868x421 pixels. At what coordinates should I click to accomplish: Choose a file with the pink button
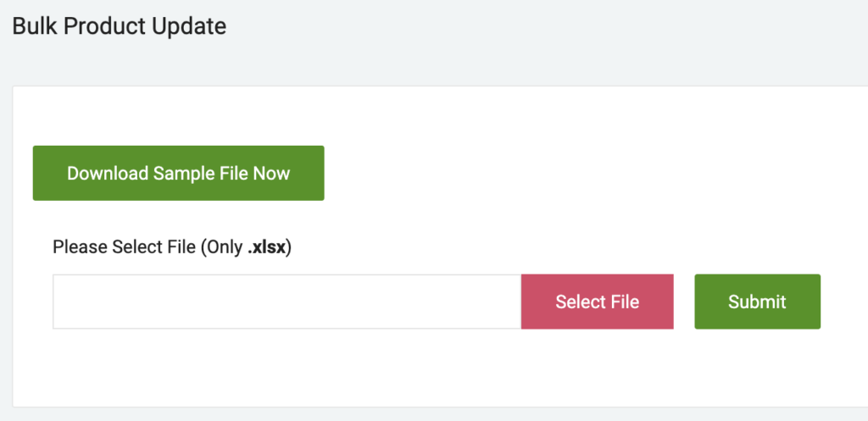597,302
